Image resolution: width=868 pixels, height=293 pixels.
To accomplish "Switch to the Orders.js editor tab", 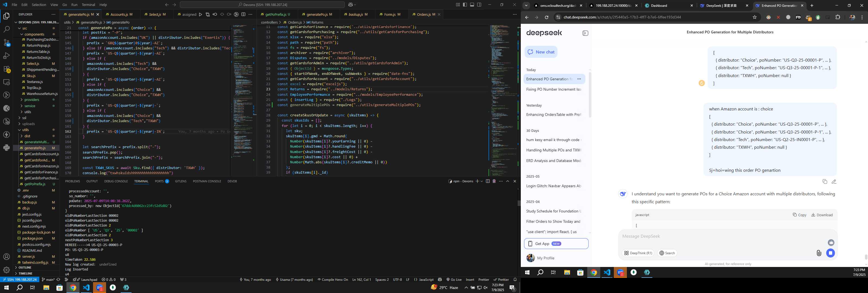I will (426, 14).
